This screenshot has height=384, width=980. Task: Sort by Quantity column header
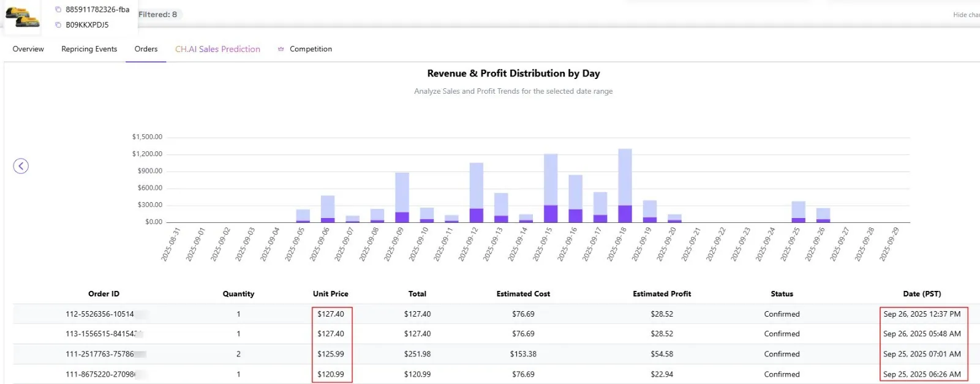click(238, 294)
